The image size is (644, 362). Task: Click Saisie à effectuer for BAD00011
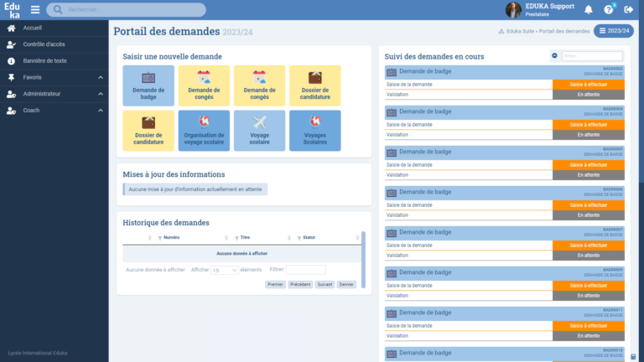coord(588,326)
